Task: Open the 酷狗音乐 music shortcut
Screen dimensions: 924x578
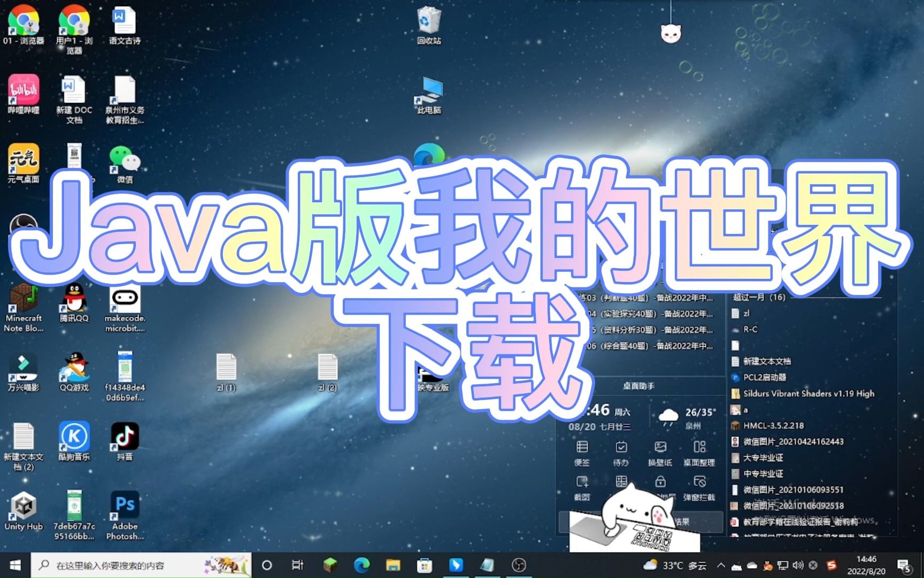Action: (x=74, y=441)
